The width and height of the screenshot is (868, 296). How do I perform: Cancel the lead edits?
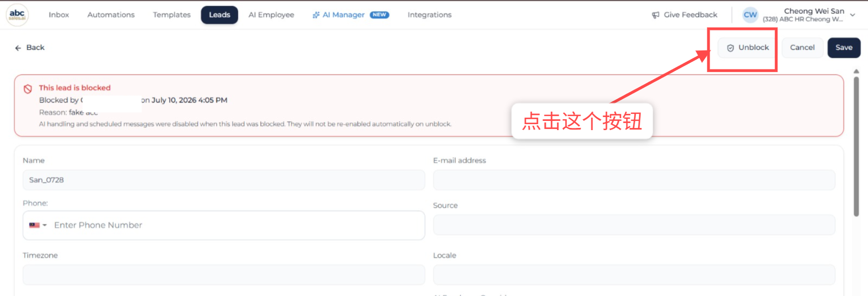tap(802, 48)
